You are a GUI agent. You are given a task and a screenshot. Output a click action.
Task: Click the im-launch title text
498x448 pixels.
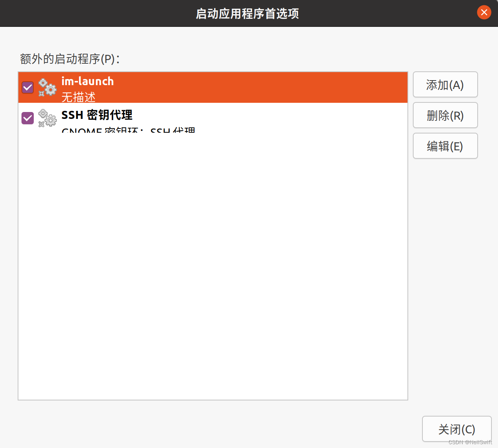point(87,81)
